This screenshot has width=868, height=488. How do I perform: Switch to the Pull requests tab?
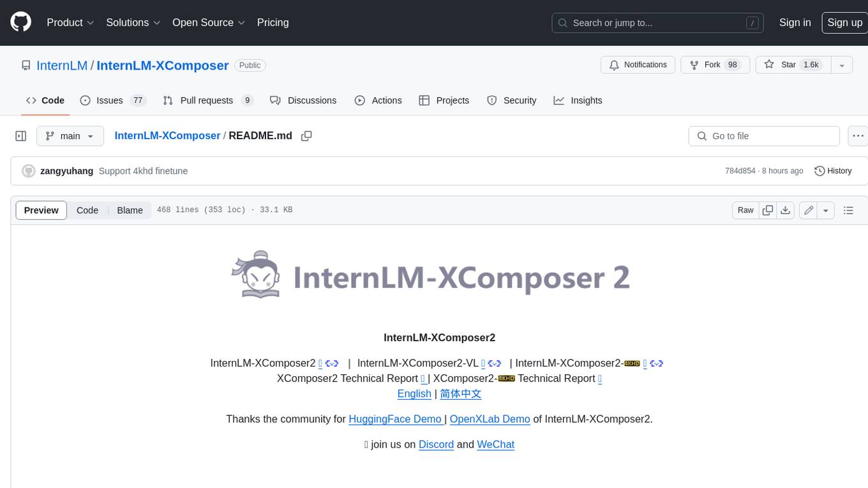click(208, 100)
